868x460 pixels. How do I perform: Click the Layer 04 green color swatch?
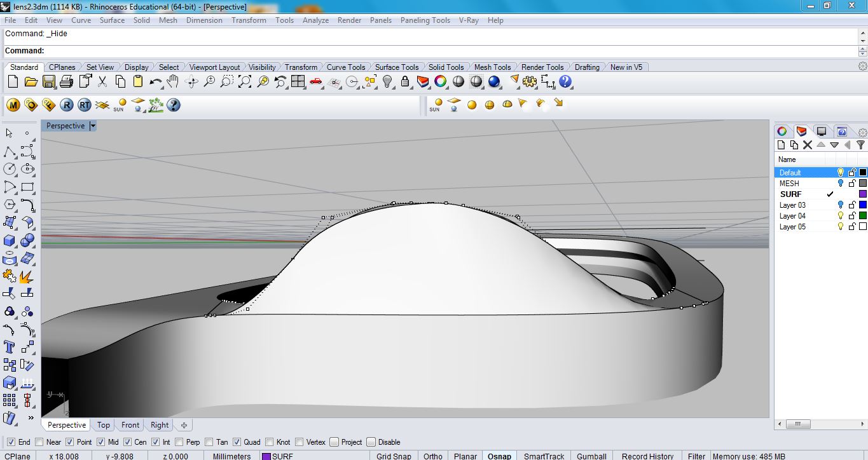click(863, 216)
